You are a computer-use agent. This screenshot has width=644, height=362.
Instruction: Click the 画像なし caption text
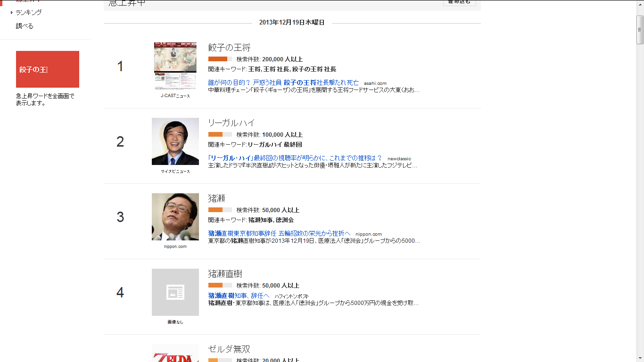coord(175,322)
